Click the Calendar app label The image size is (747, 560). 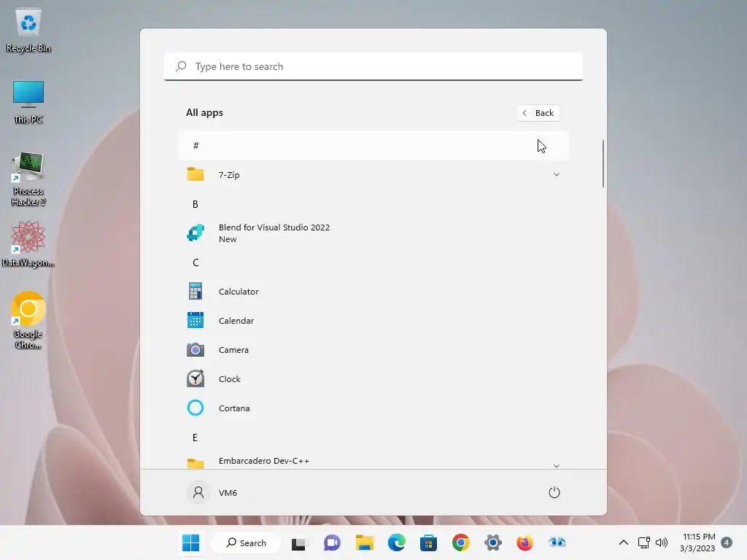click(236, 321)
